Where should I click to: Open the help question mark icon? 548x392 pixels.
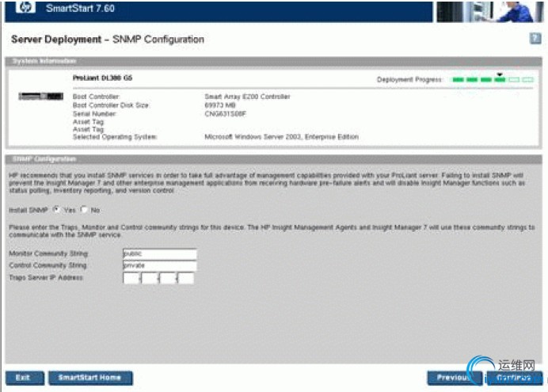coord(535,39)
